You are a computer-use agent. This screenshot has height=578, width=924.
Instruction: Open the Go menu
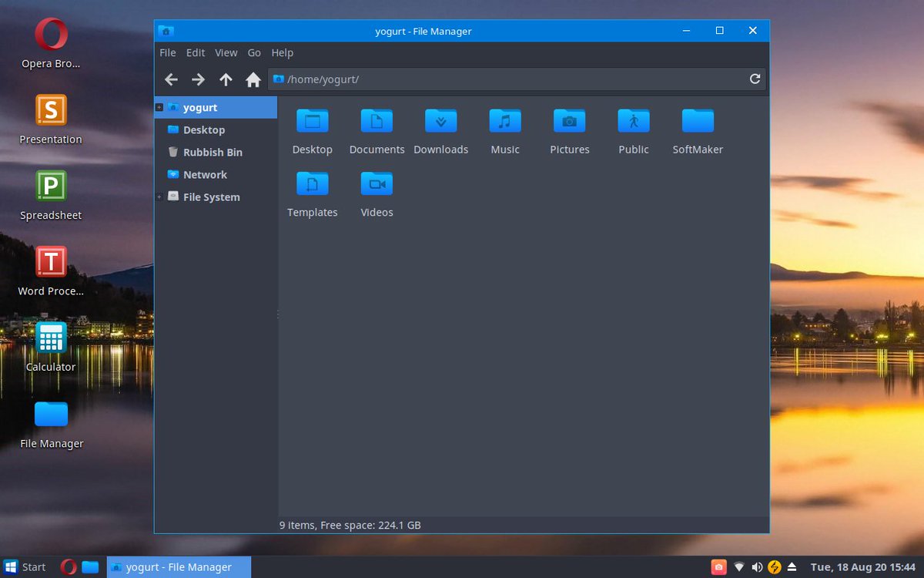254,52
